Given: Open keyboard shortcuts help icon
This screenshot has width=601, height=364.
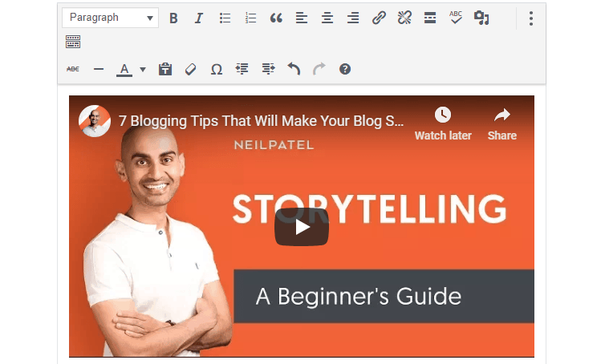Looking at the screenshot, I should (345, 69).
